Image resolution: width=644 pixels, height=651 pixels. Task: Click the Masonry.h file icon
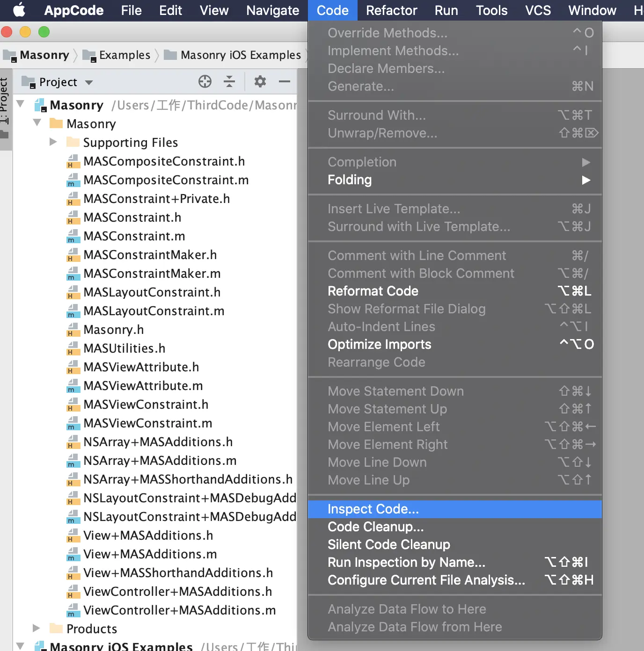click(x=73, y=330)
